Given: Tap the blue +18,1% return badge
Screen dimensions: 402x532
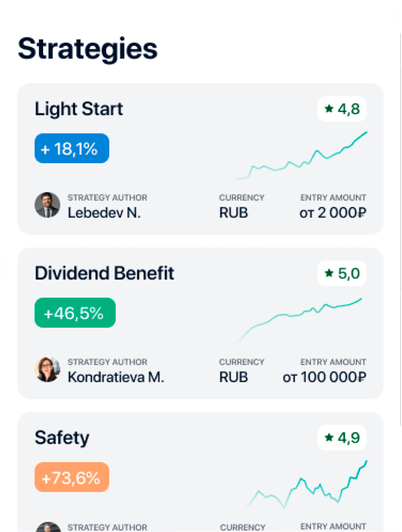Looking at the screenshot, I should (72, 149).
